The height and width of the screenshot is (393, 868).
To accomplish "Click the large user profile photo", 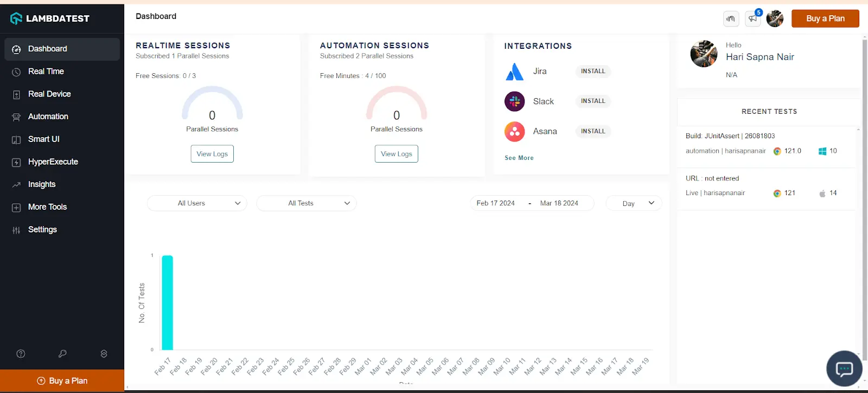I will point(704,54).
